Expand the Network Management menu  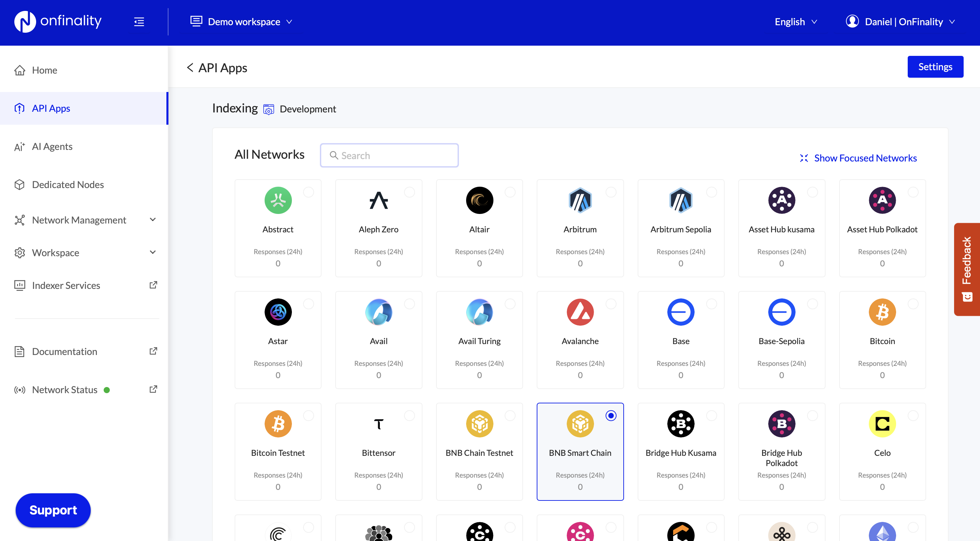[x=79, y=220]
